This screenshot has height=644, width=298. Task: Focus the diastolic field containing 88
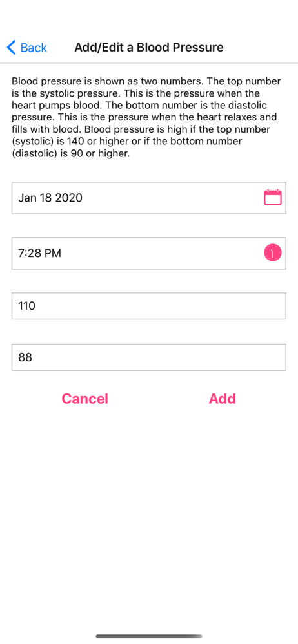pos(149,357)
